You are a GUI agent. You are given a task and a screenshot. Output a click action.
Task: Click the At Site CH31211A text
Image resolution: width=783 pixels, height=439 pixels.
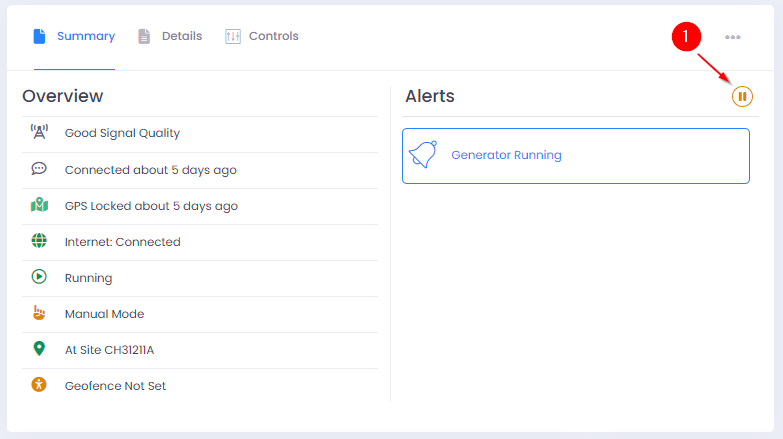[109, 350]
